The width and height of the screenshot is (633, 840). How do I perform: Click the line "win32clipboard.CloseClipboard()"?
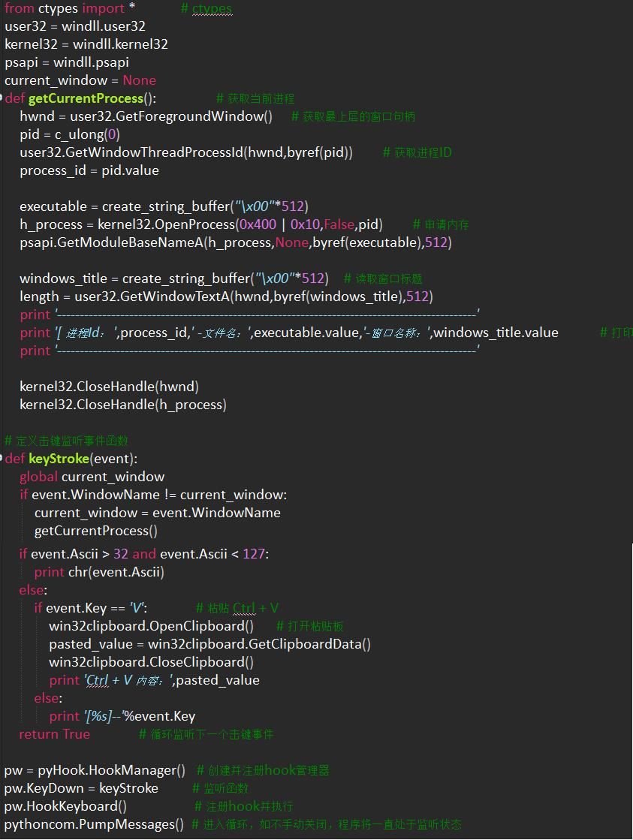(151, 662)
